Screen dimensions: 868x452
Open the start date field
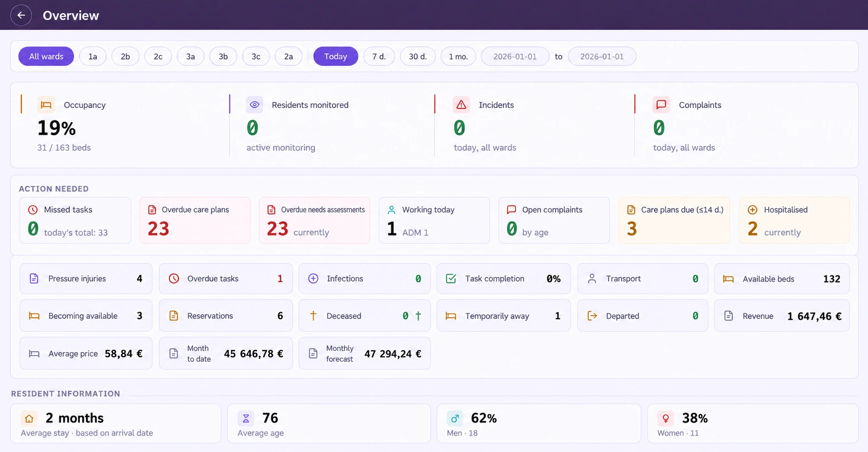[x=515, y=56]
